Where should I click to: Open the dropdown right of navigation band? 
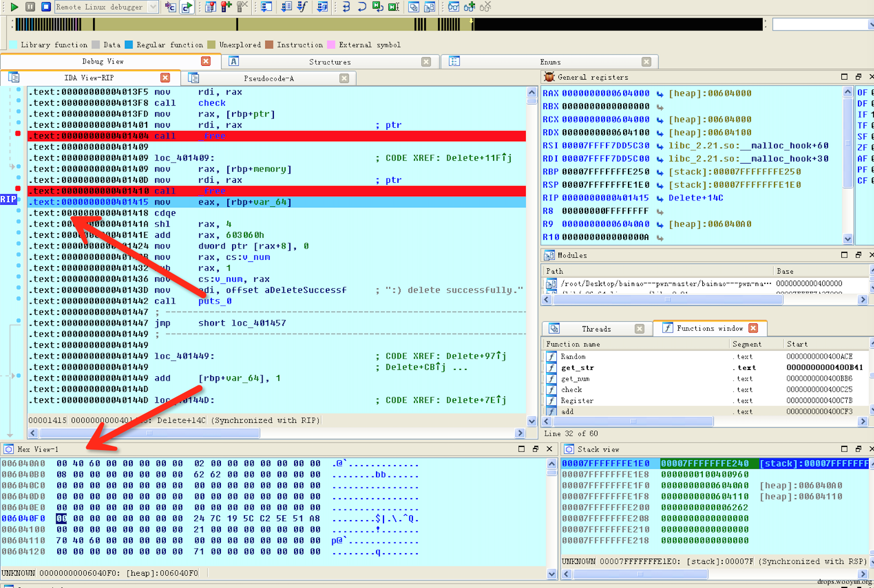(870, 25)
